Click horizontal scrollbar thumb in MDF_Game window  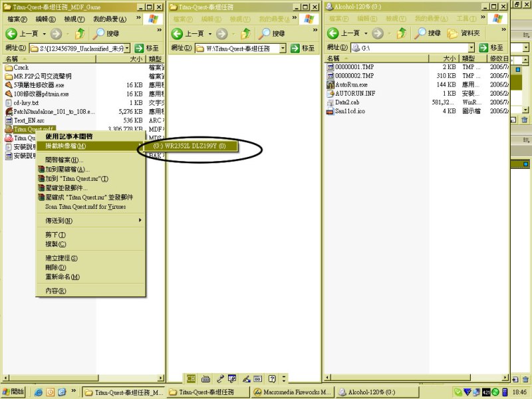[x=54, y=378]
